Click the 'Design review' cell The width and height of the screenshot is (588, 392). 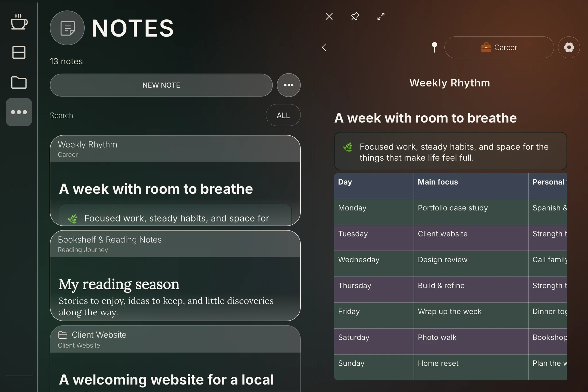[x=471, y=264]
